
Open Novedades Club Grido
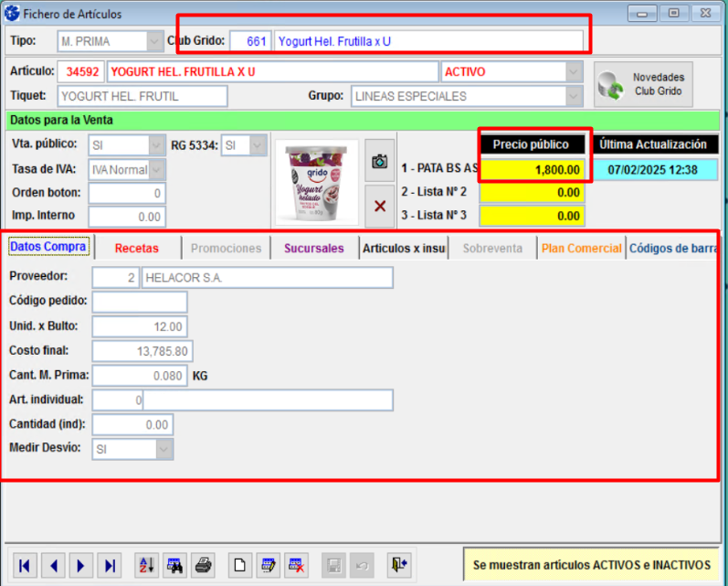(x=643, y=84)
